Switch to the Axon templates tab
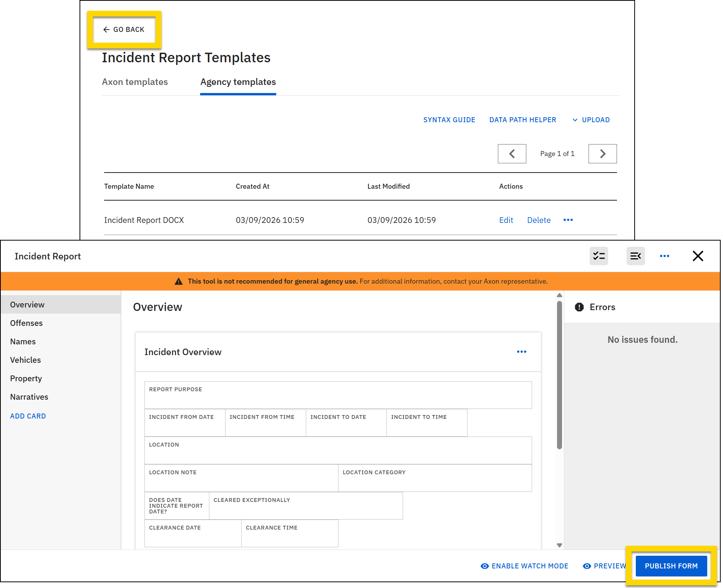 pyautogui.click(x=135, y=81)
